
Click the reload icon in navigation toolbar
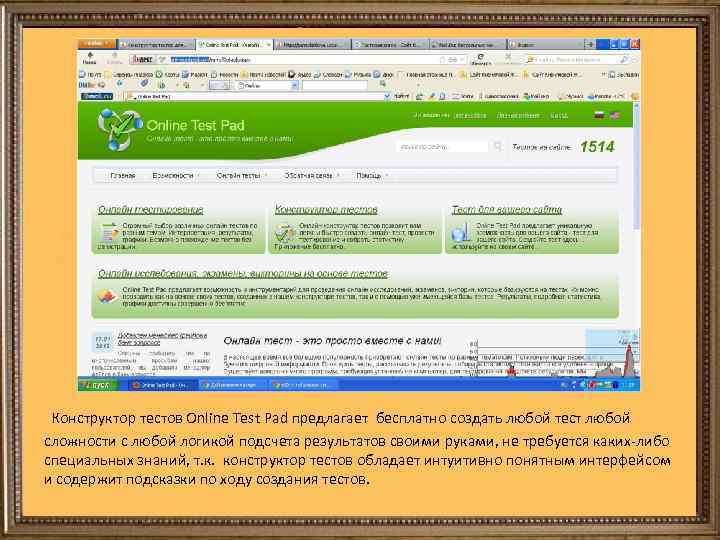480,58
